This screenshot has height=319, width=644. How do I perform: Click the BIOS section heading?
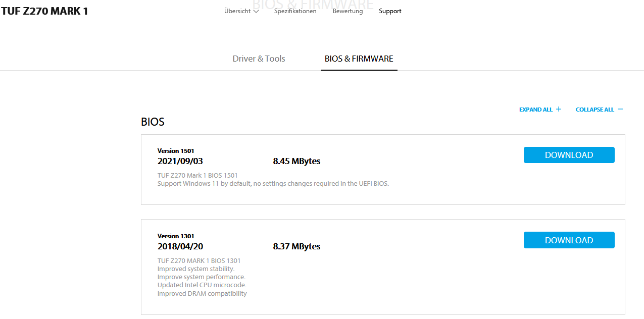tap(153, 122)
